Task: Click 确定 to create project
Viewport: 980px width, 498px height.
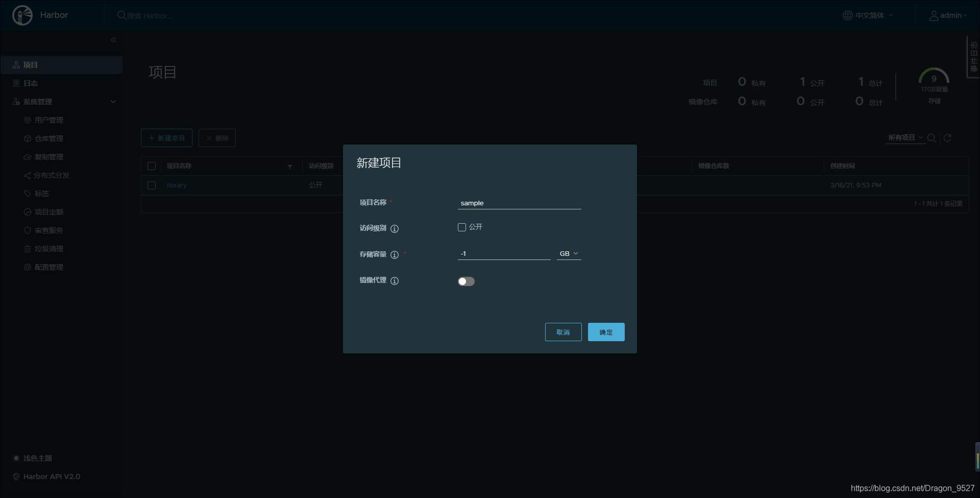Action: pos(606,332)
